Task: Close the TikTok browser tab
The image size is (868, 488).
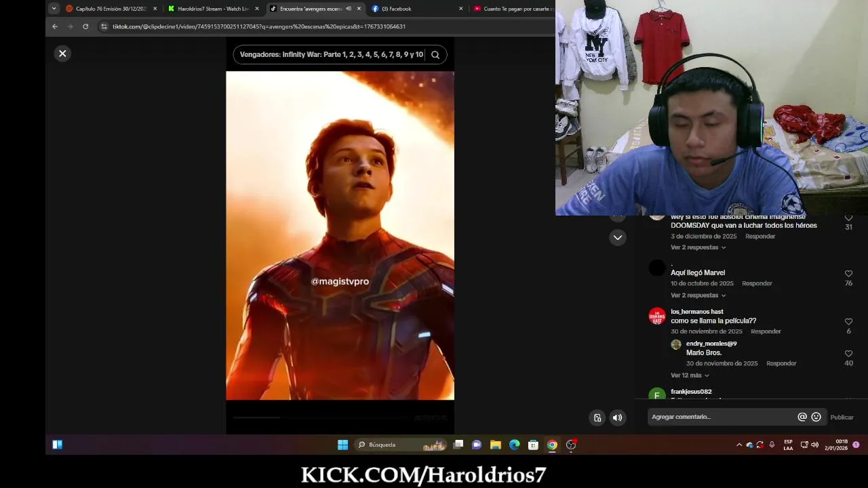Action: tap(359, 9)
